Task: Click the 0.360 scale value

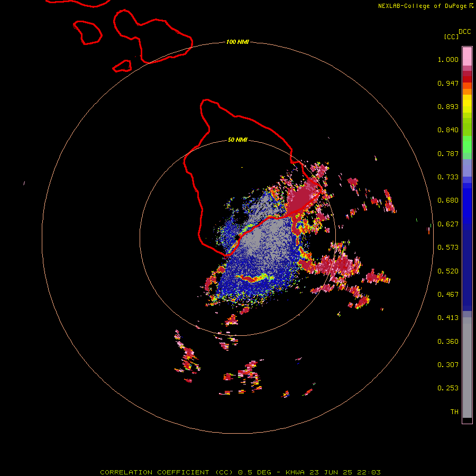Action: point(448,342)
